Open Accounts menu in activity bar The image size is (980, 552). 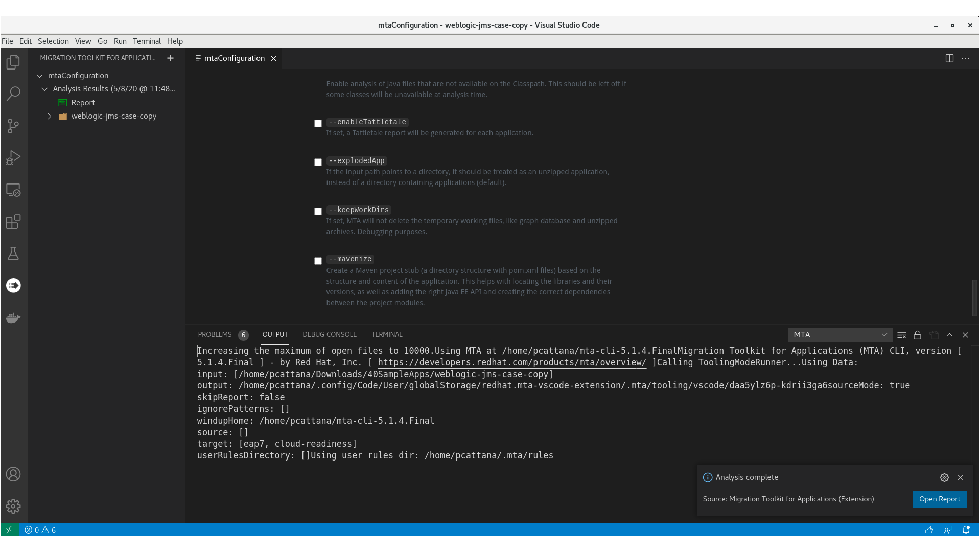click(x=13, y=474)
